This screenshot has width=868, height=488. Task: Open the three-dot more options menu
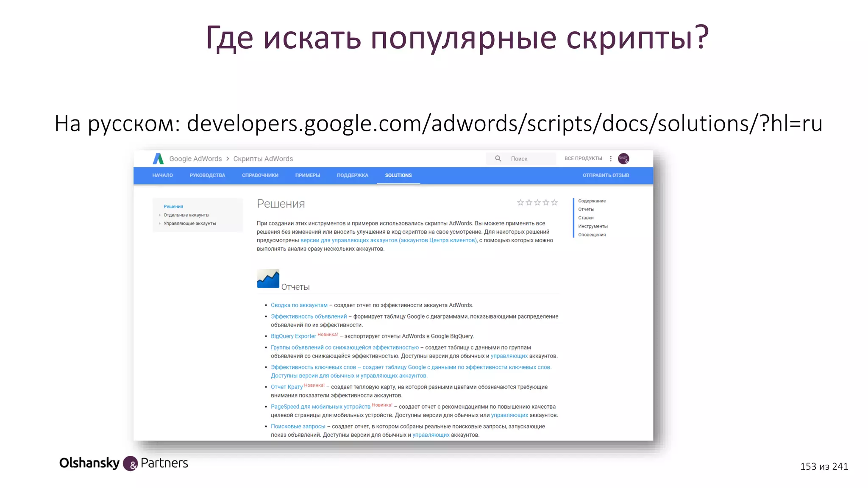[x=611, y=158]
